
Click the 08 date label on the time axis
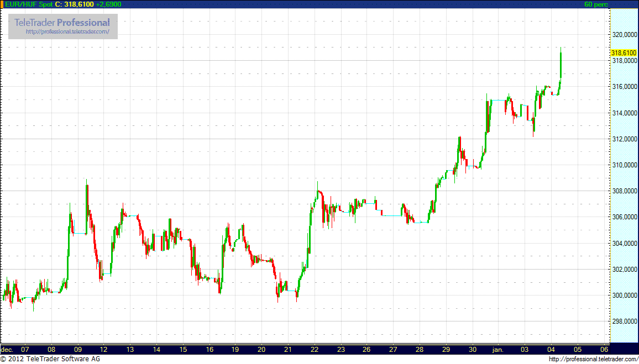coord(51,349)
